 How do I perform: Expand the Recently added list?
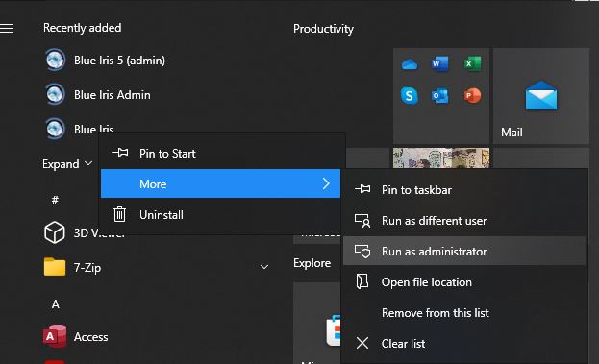point(67,164)
